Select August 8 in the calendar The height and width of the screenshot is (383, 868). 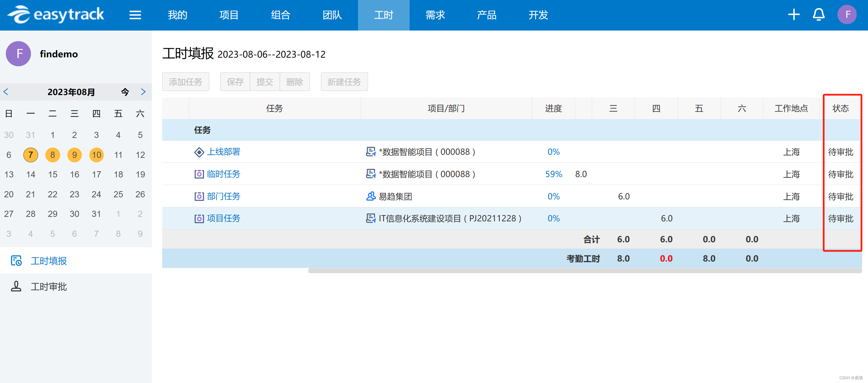coord(53,155)
